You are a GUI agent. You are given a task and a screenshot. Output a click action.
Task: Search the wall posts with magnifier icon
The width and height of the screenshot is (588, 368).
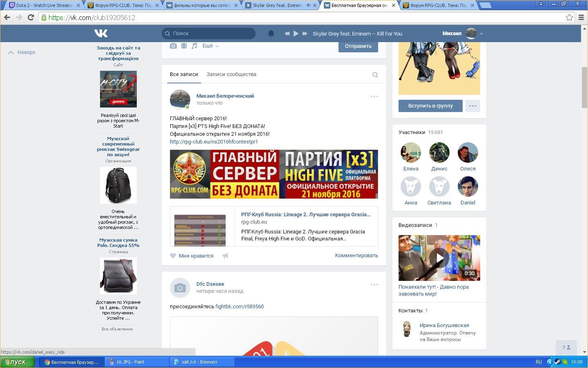coord(375,74)
